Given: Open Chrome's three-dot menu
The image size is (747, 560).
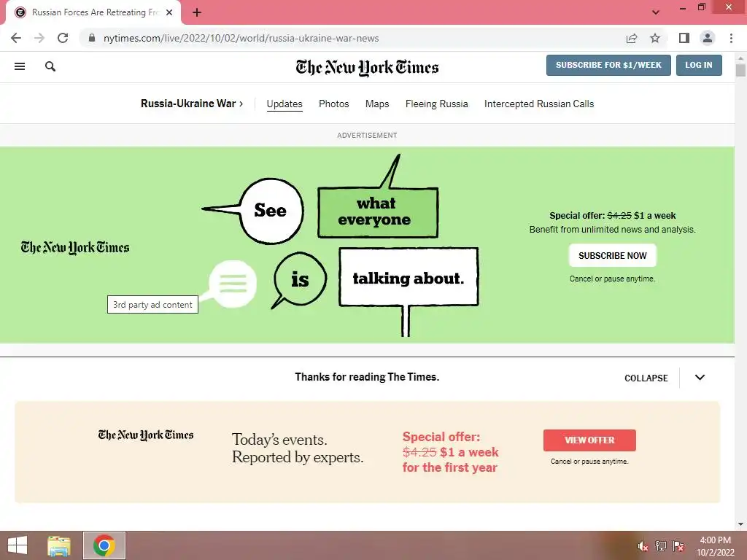Looking at the screenshot, I should tap(731, 38).
